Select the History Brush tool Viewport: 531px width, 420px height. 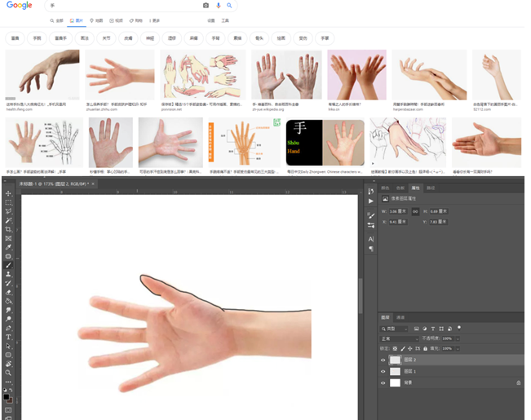coord(8,283)
